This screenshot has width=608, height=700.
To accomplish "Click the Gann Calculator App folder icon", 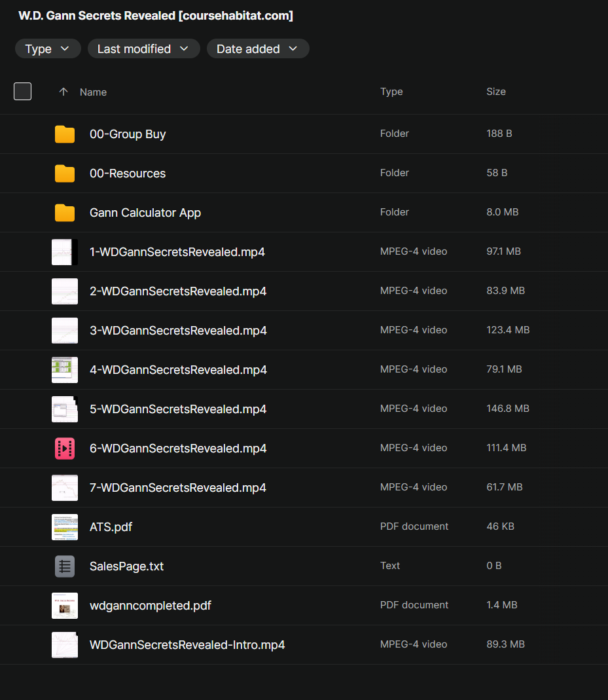I will pyautogui.click(x=65, y=213).
